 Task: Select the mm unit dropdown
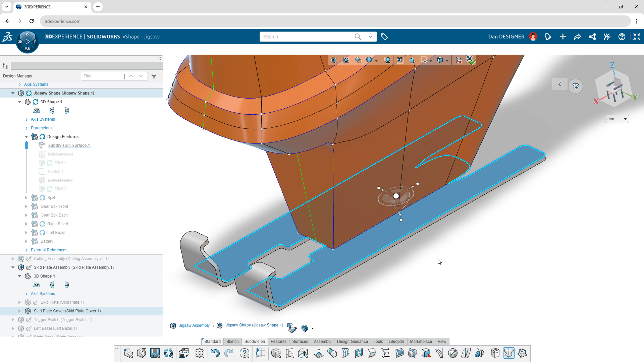[617, 119]
